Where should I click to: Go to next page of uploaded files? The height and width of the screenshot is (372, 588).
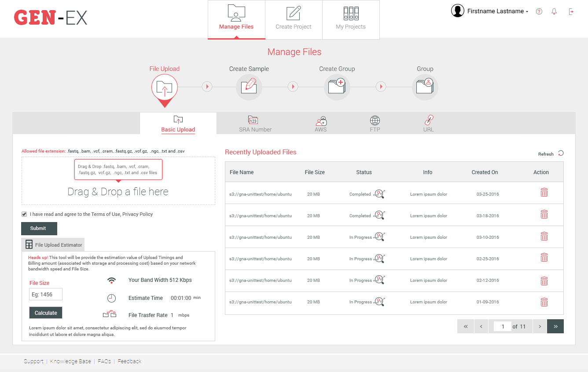(x=540, y=326)
